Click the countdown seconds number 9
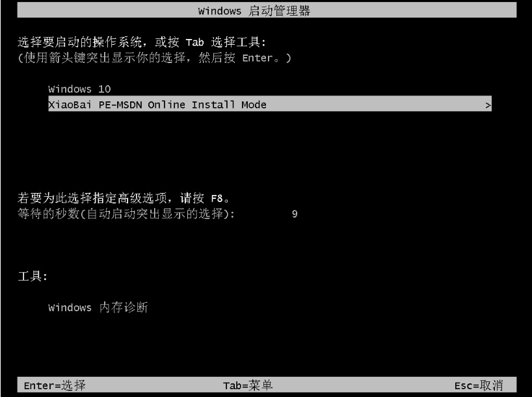This screenshot has width=532, height=397. [x=295, y=214]
